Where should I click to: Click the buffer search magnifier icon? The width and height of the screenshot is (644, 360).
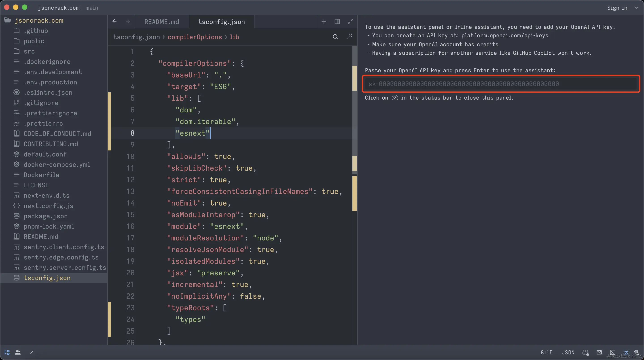click(x=335, y=37)
